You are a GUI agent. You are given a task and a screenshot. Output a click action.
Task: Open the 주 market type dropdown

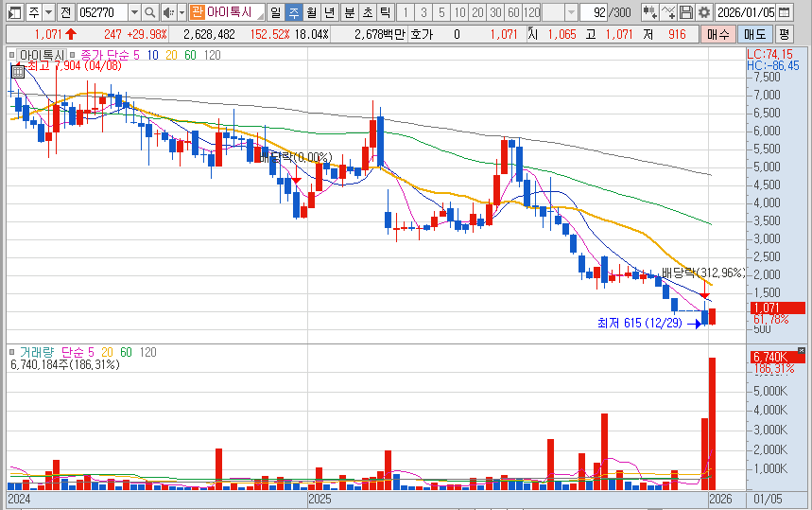pos(48,12)
